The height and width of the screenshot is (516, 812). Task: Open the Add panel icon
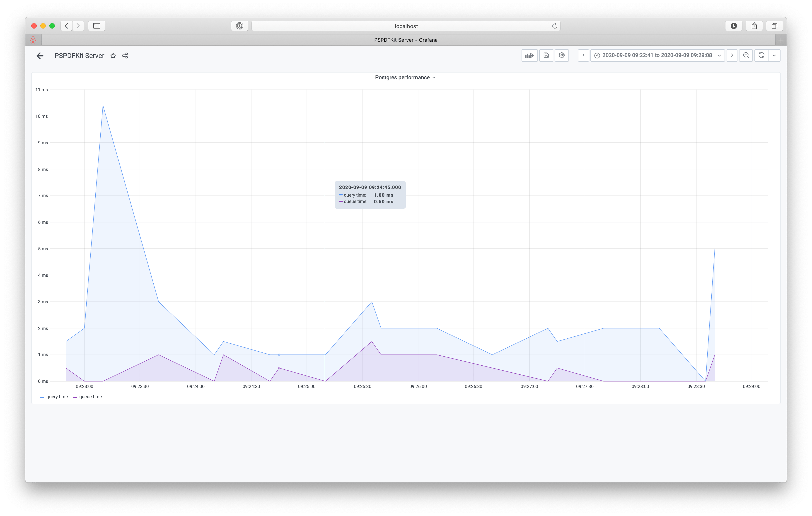[529, 55]
